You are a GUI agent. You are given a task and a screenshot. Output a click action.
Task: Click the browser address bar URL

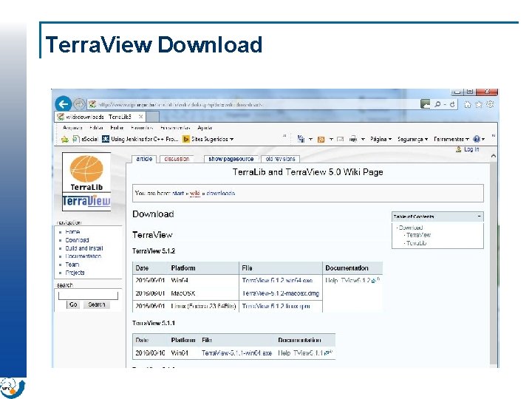click(180, 104)
